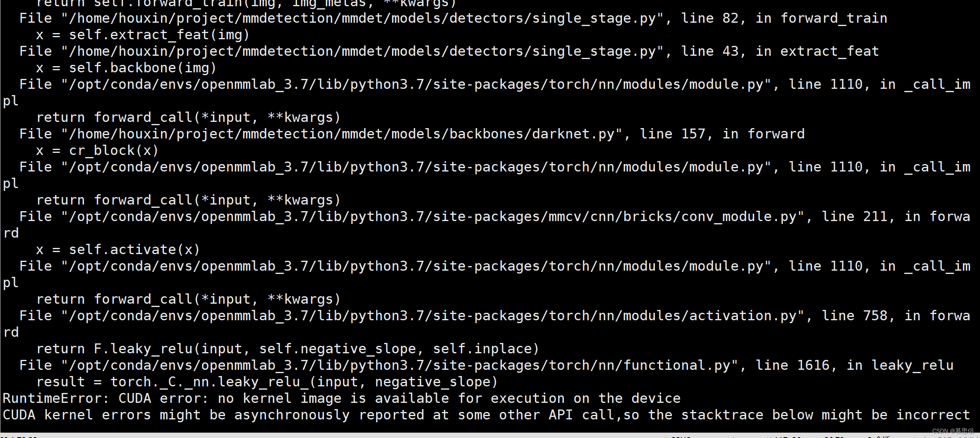Click the 'return F.leaky_relu' code line
The height and width of the screenshot is (438, 980).
(x=288, y=349)
